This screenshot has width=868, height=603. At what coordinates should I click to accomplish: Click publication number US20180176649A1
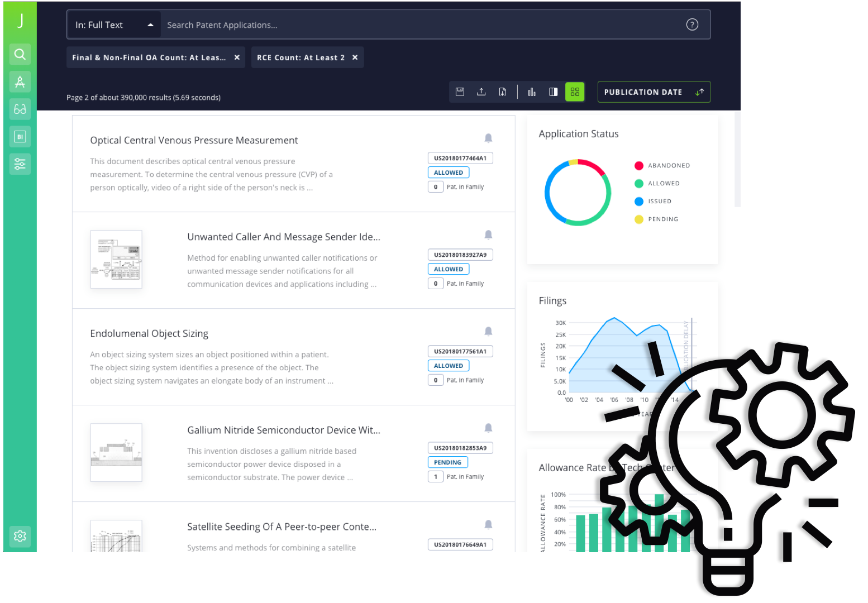[460, 544]
